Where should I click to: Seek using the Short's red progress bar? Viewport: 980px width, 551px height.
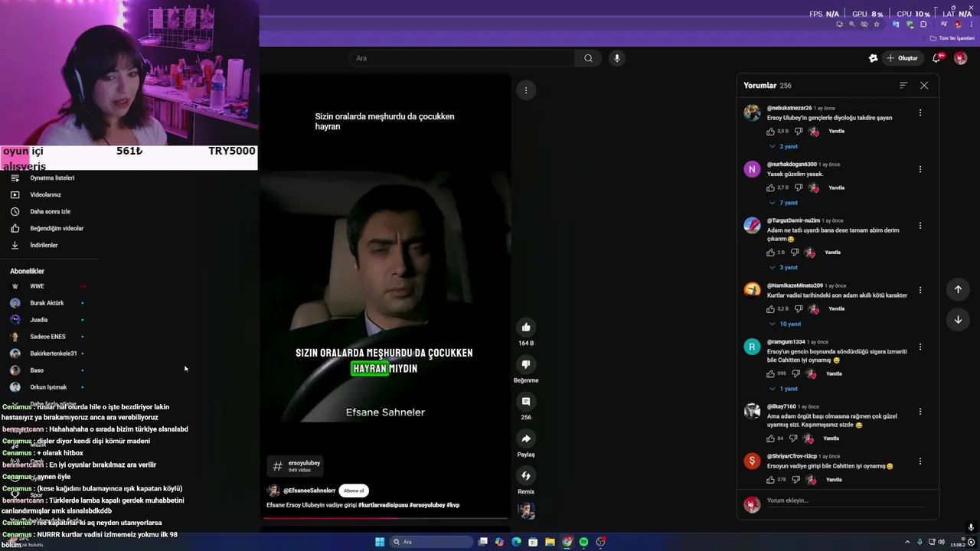(x=385, y=518)
